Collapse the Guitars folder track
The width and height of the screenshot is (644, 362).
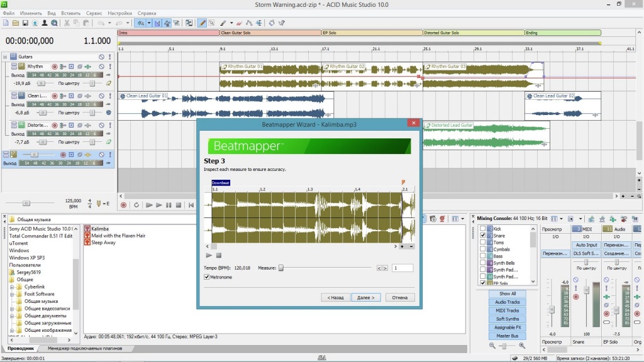(6, 57)
